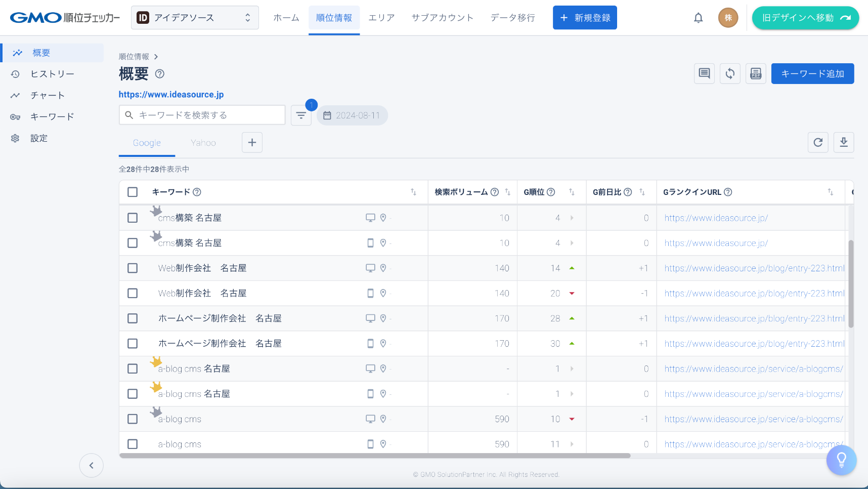Click the horizontal table scrollbar
Viewport: 868px width, 489px height.
pos(374,456)
